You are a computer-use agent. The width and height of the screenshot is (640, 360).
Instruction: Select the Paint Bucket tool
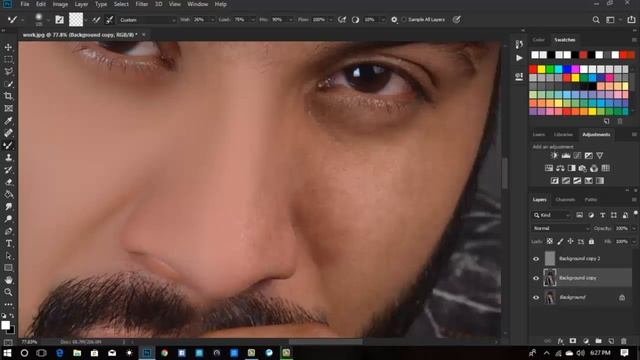click(8, 194)
